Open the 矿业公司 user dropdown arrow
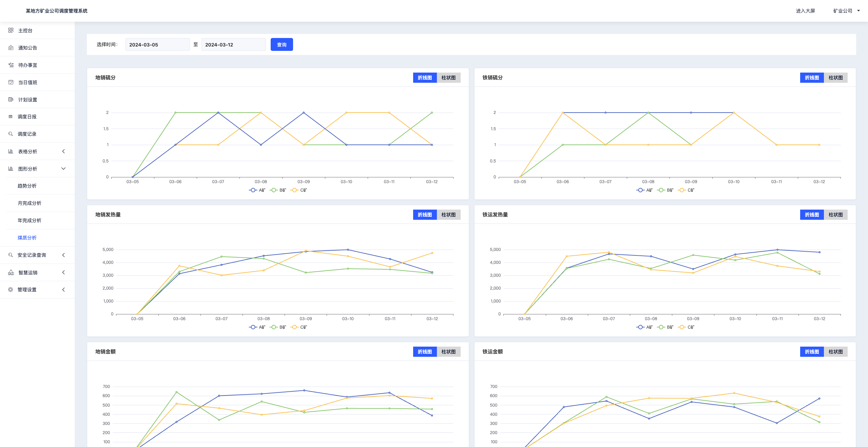The width and height of the screenshot is (868, 447). pyautogui.click(x=859, y=11)
